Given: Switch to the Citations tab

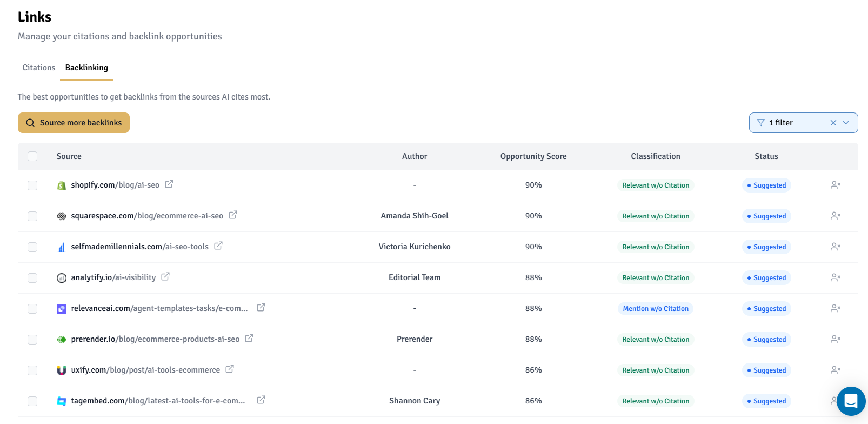Looking at the screenshot, I should (39, 68).
